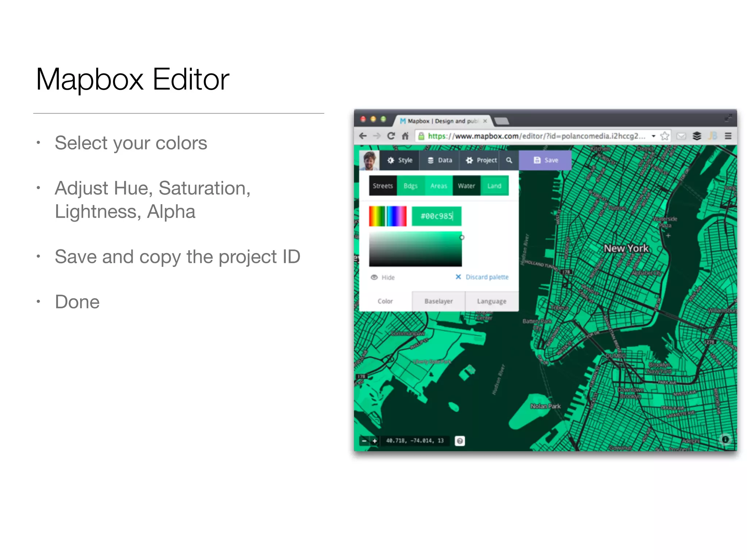This screenshot has height=560, width=747.
Task: Select the Mapbox Design and publish tab
Action: click(443, 121)
